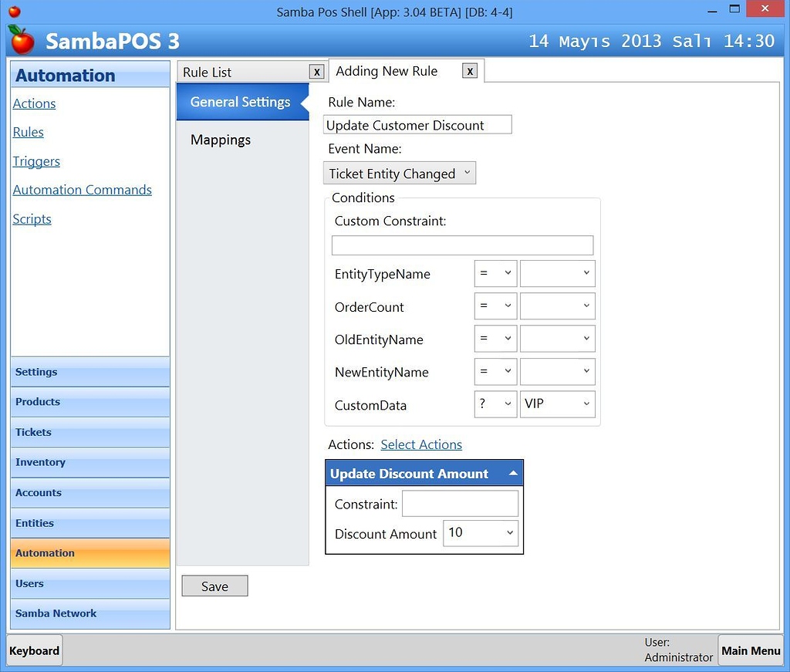Collapse the Update Discount Amount action panel
Image resolution: width=790 pixels, height=672 pixels.
pyautogui.click(x=513, y=472)
